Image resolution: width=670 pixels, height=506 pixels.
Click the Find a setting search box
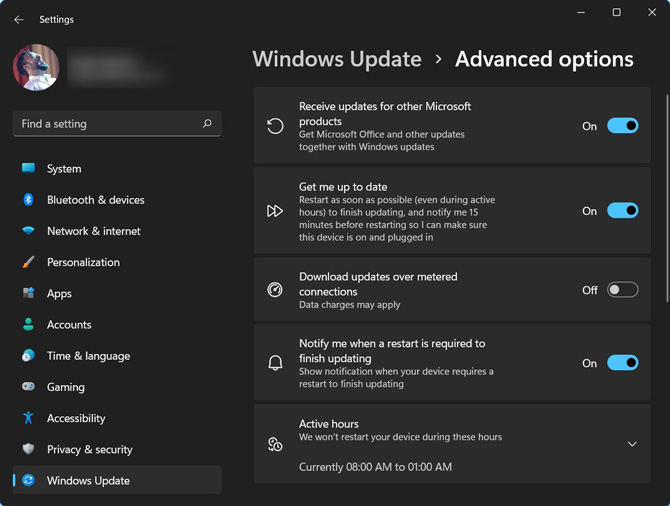(117, 124)
